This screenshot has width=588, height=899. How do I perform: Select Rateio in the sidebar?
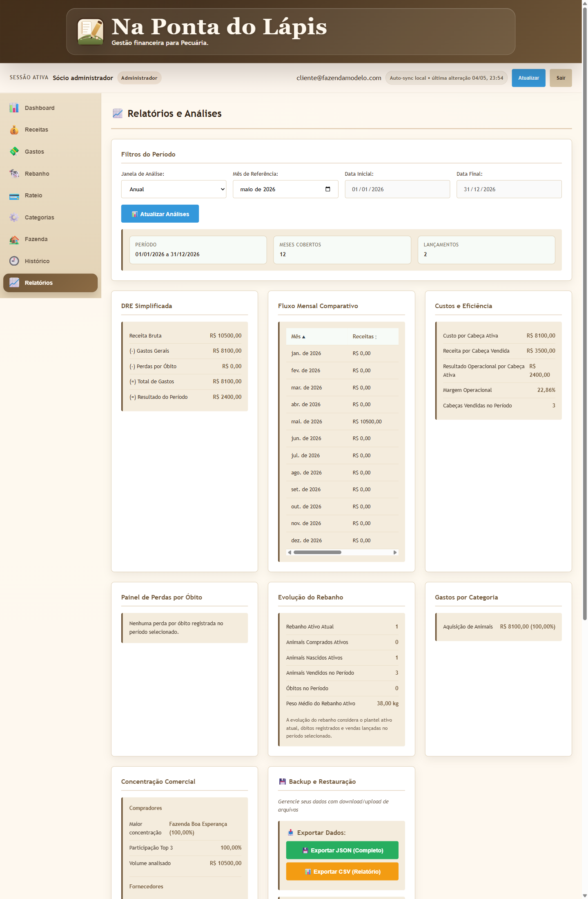[51, 195]
